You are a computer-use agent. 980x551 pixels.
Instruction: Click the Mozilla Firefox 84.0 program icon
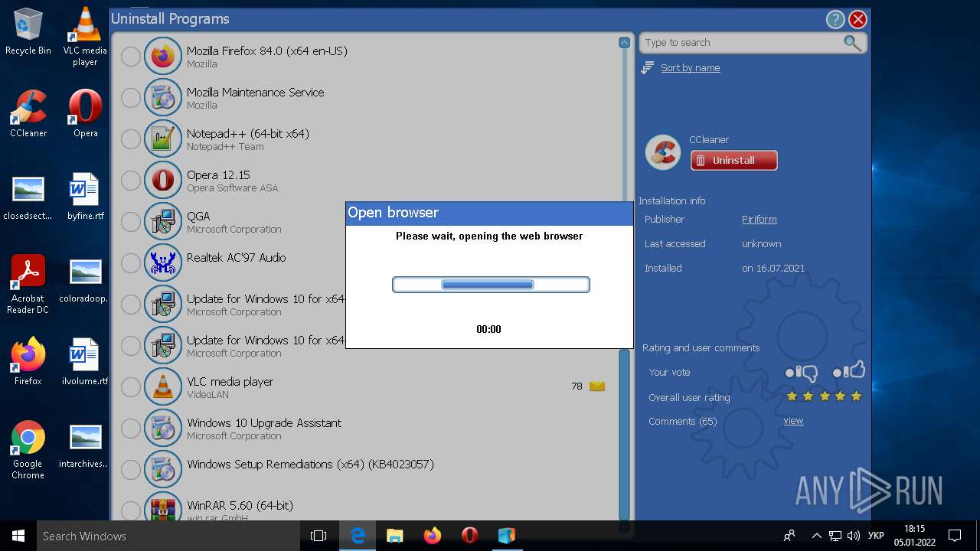point(162,56)
